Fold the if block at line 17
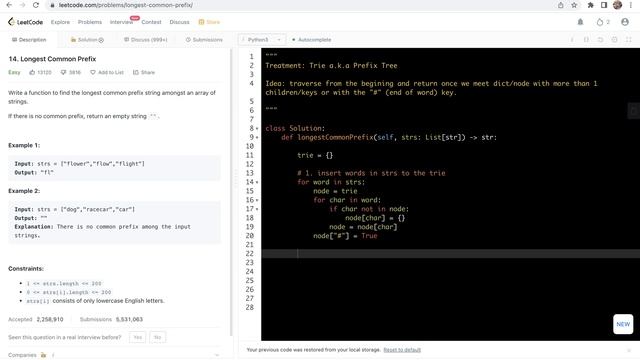This screenshot has width=640, height=360. [x=257, y=209]
